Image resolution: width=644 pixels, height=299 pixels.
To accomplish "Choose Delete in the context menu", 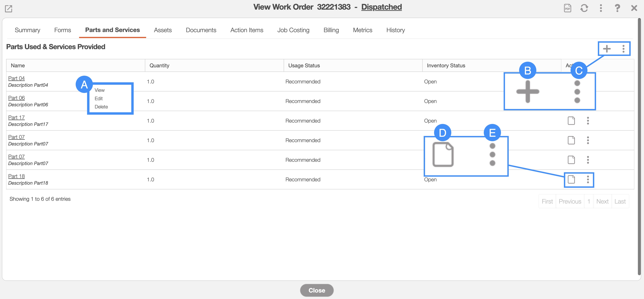I will (x=101, y=107).
